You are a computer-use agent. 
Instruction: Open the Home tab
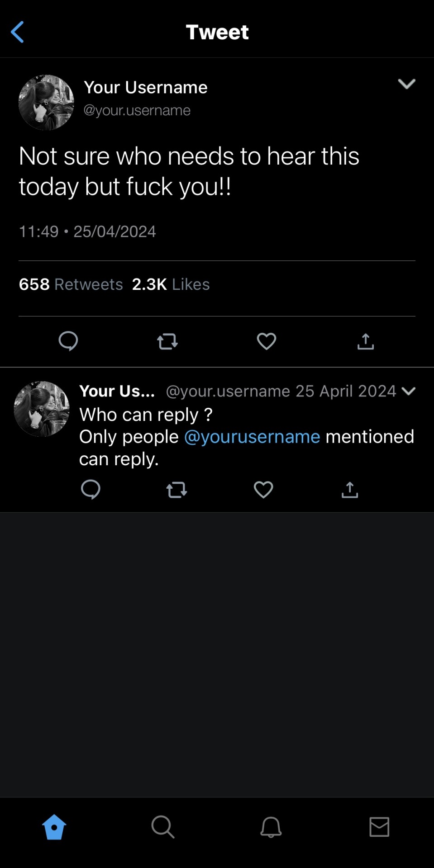(x=54, y=827)
